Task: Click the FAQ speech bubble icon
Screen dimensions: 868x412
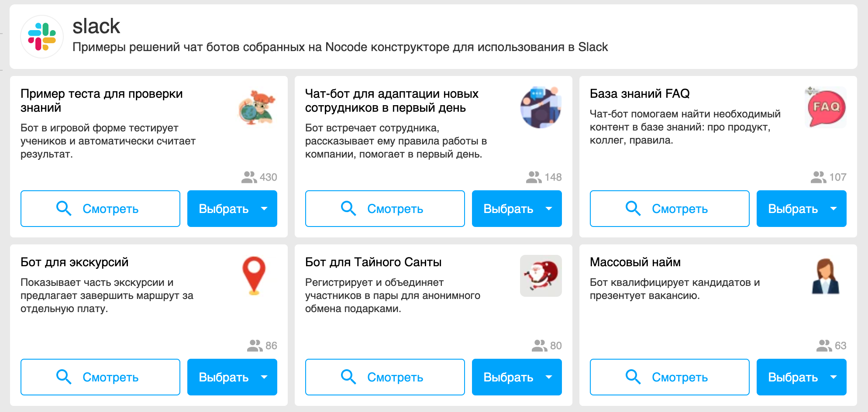Action: pyautogui.click(x=825, y=107)
